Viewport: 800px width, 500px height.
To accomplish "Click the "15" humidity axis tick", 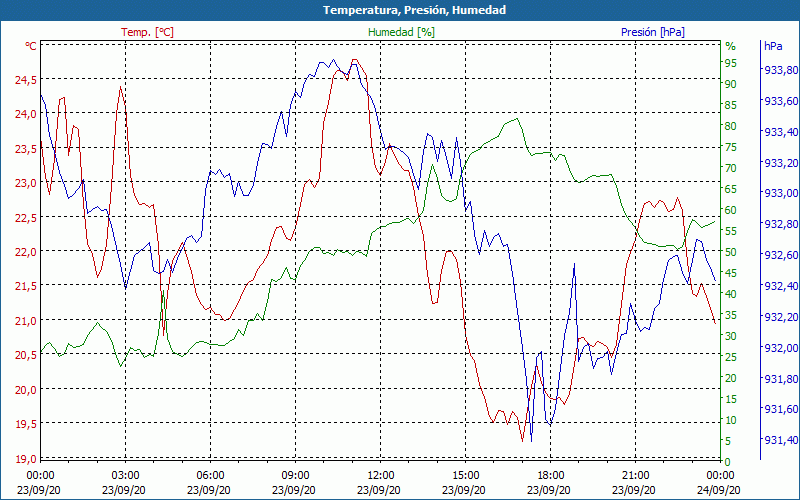I will click(731, 399).
